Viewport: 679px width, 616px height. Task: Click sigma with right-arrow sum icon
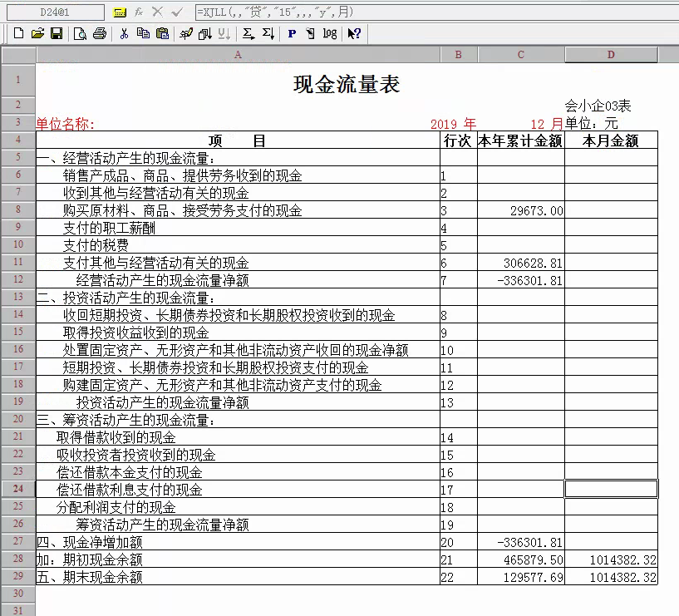[248, 33]
